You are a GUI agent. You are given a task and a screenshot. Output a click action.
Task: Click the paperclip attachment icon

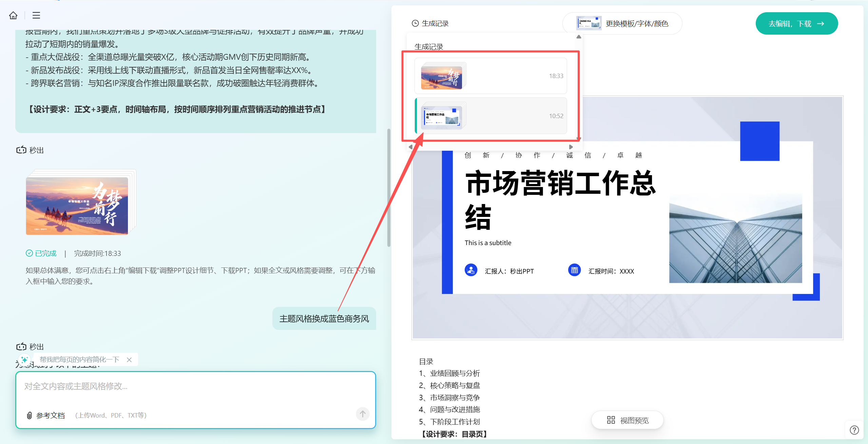[29, 415]
